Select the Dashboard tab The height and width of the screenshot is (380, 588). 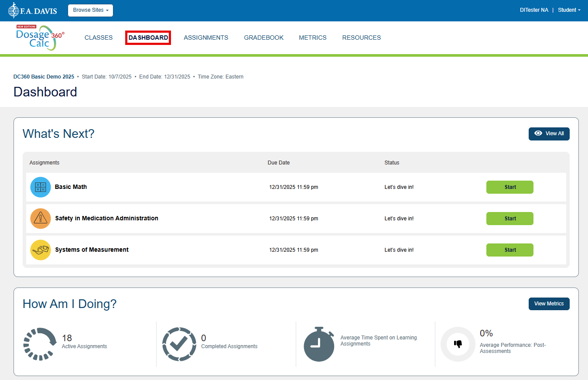click(x=148, y=38)
